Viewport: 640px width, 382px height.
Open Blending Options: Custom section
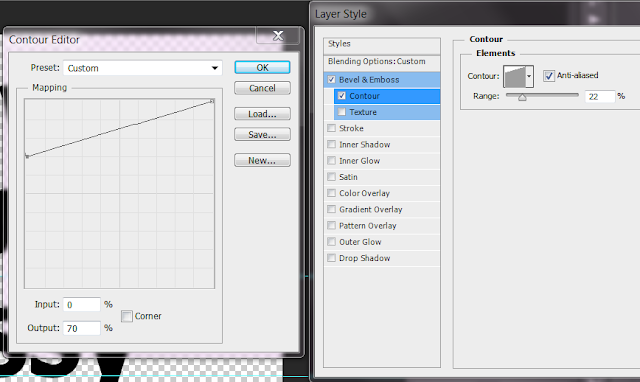coord(382,62)
